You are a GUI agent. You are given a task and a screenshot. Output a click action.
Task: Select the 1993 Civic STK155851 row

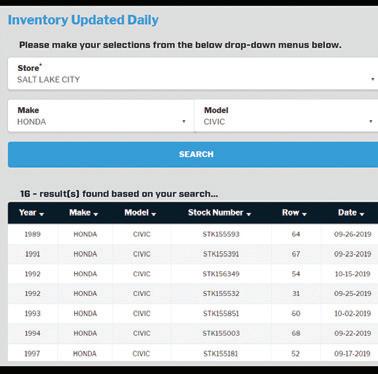coord(193,313)
